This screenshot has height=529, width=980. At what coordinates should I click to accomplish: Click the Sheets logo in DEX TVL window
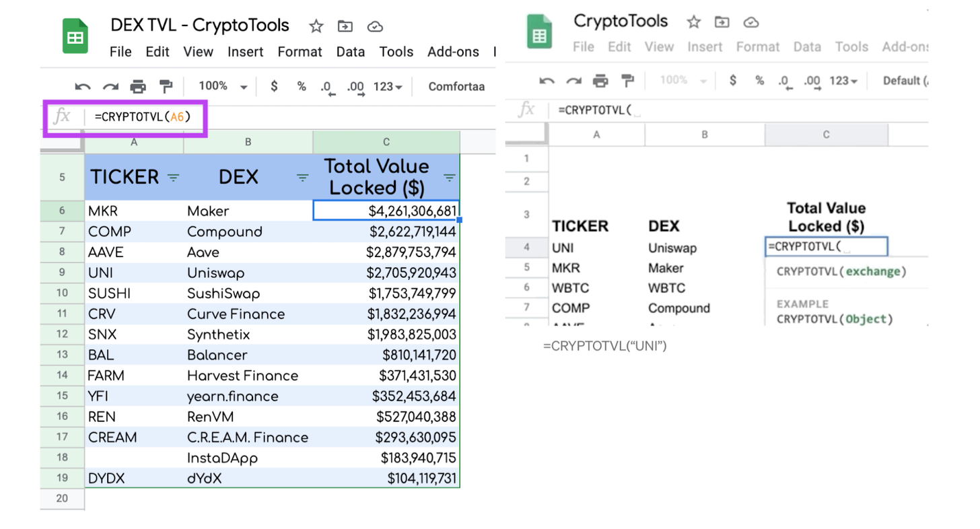(x=75, y=36)
